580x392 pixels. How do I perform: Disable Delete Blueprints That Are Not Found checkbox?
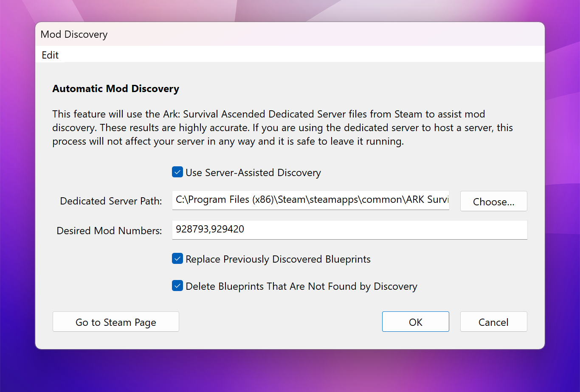coord(177,286)
